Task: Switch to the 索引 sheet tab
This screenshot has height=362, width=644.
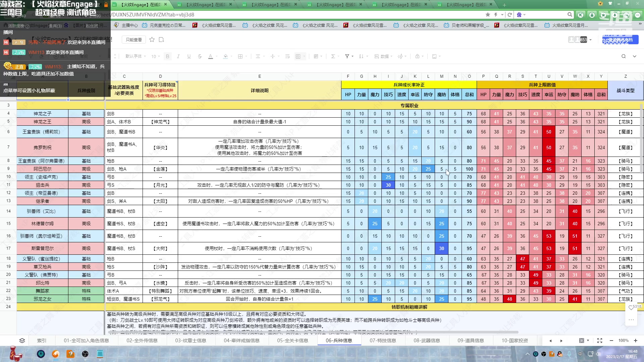Action: pos(42,341)
